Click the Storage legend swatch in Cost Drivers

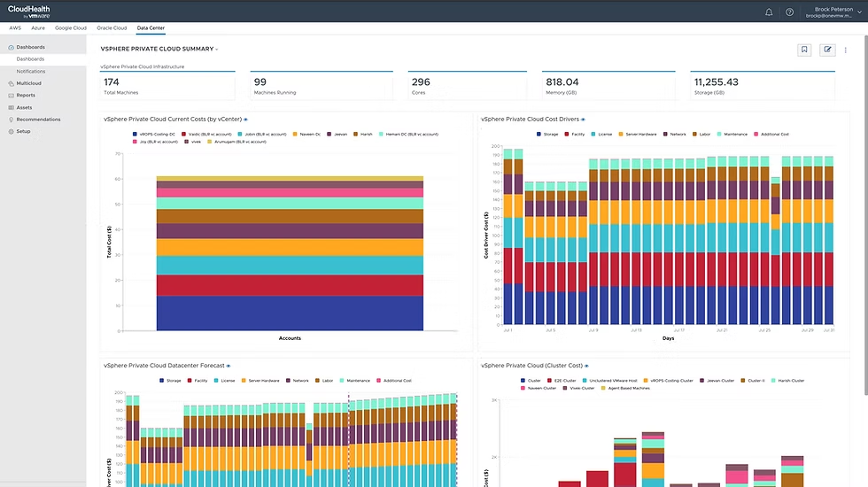[x=539, y=134]
